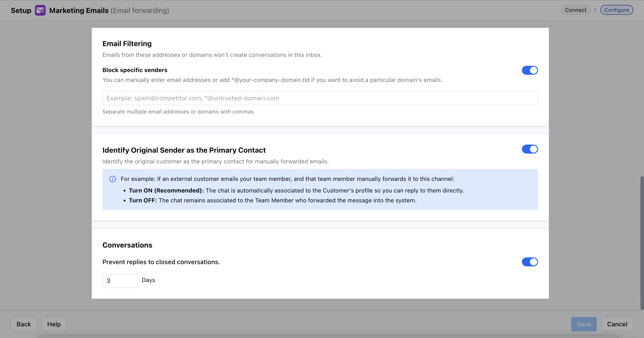Click the breadcrumb chevron between Connect and Configure
Viewport: 644px width, 338px height.
point(595,10)
